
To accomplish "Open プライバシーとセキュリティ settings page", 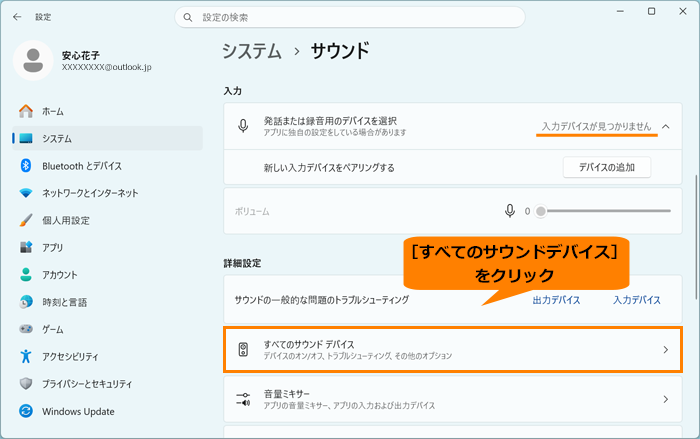I will click(107, 384).
